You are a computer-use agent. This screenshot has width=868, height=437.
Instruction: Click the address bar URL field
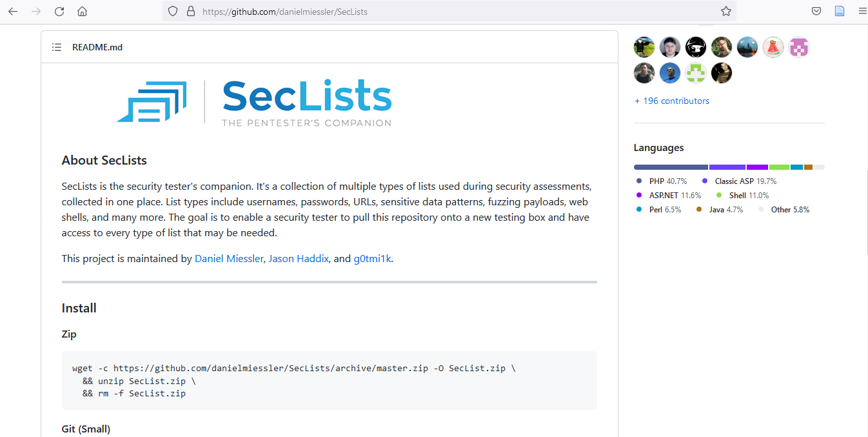pyautogui.click(x=451, y=11)
